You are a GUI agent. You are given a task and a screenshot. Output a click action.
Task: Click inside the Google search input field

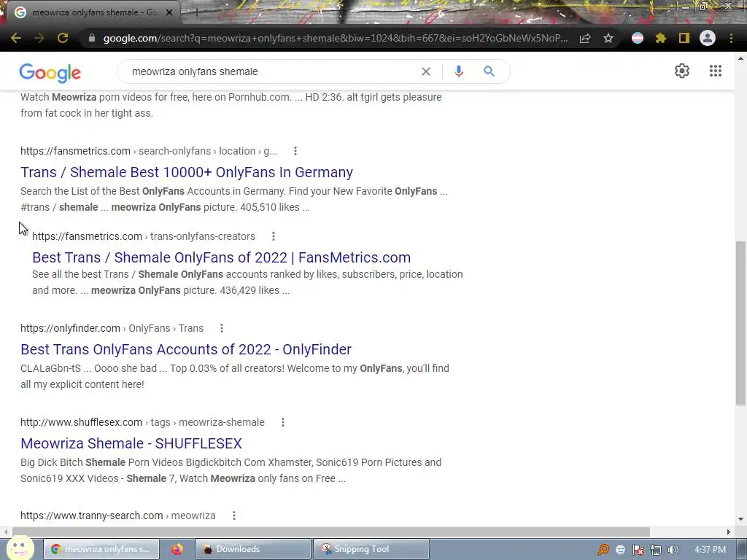point(271,71)
